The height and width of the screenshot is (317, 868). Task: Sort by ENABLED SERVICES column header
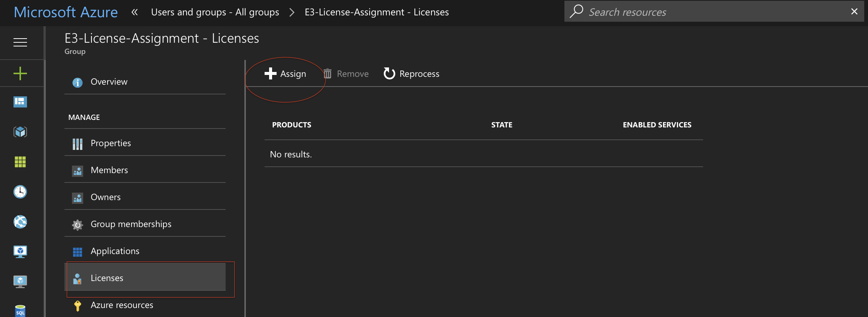click(657, 125)
